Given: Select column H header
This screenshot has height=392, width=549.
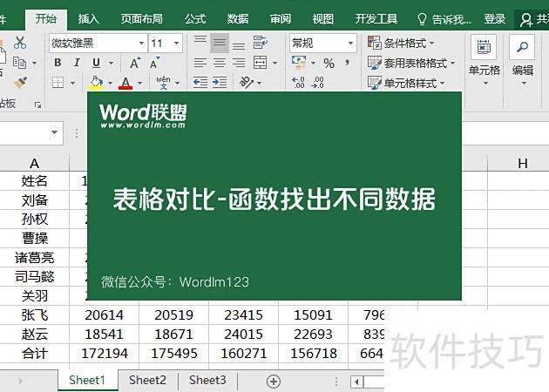Looking at the screenshot, I should (522, 163).
